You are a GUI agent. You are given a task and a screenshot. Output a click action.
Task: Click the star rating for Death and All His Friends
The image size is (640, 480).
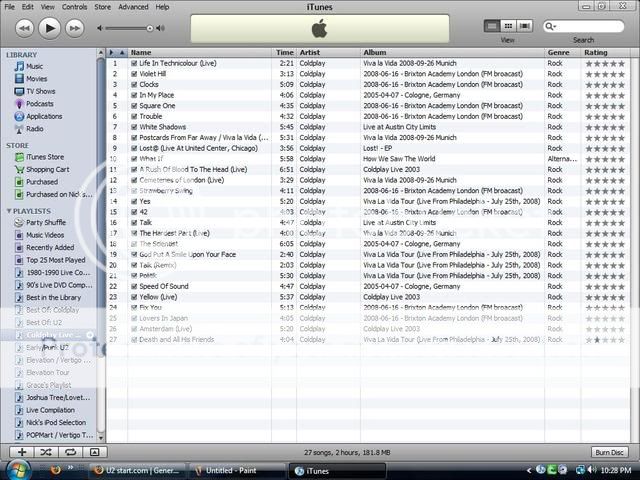[605, 340]
